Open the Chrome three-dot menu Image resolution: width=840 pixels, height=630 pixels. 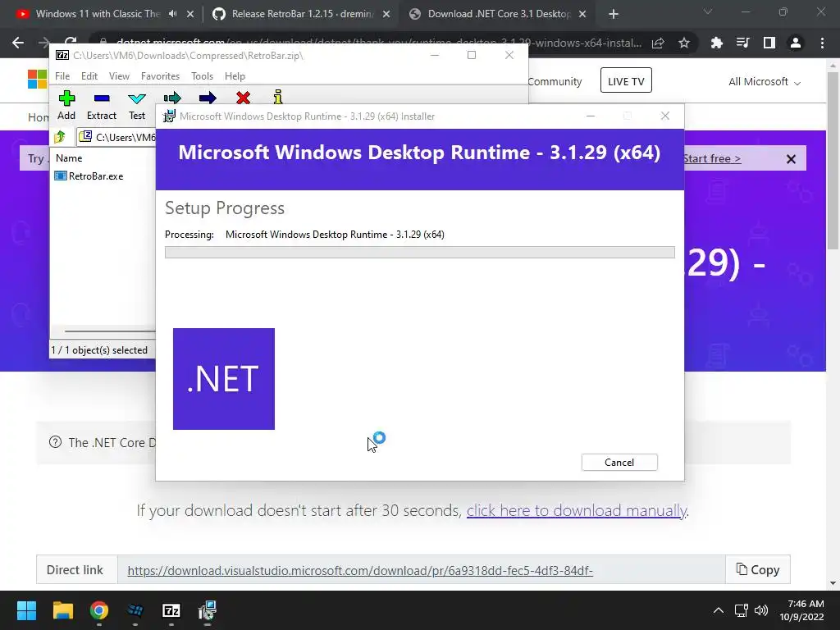tap(822, 43)
